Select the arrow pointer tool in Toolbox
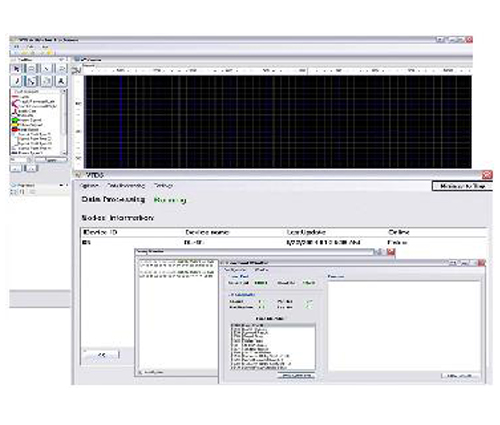Screen dimensions: 500x425 pyautogui.click(x=16, y=69)
